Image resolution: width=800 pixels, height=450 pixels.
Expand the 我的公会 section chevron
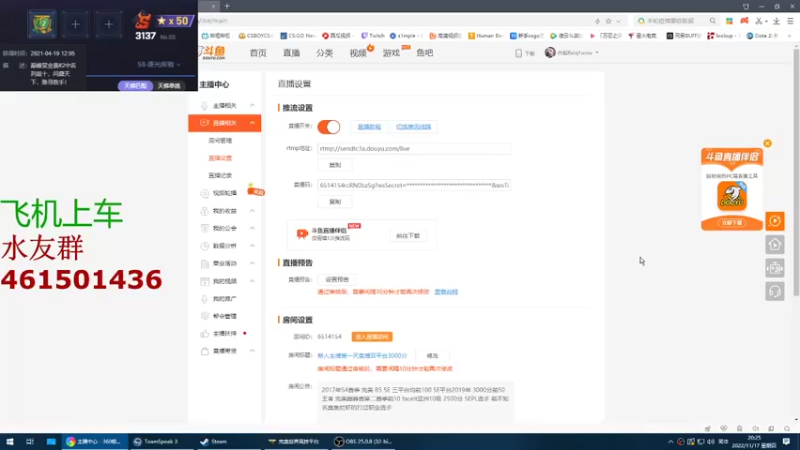tap(252, 228)
